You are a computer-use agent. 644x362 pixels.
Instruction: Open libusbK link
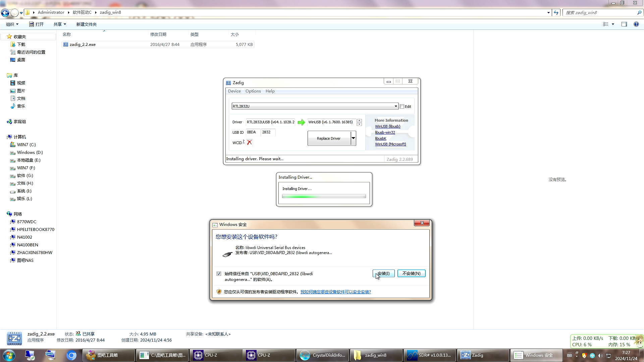[380, 138]
